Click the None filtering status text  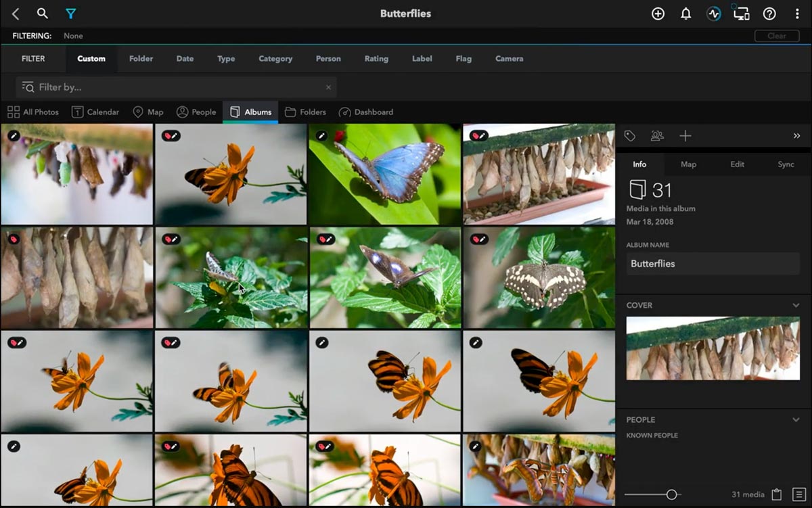(73, 36)
